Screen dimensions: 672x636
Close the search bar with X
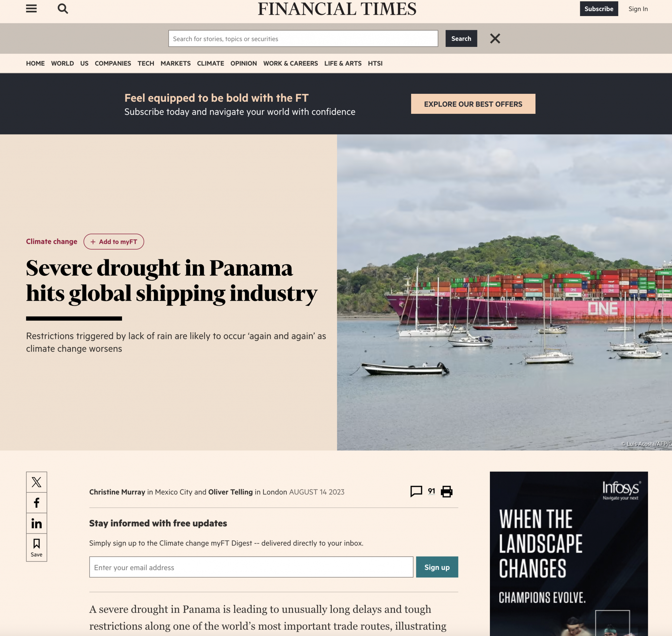pos(495,38)
